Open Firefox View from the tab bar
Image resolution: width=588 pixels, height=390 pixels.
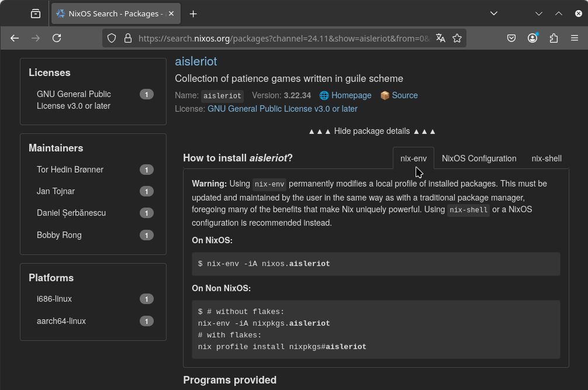(36, 13)
